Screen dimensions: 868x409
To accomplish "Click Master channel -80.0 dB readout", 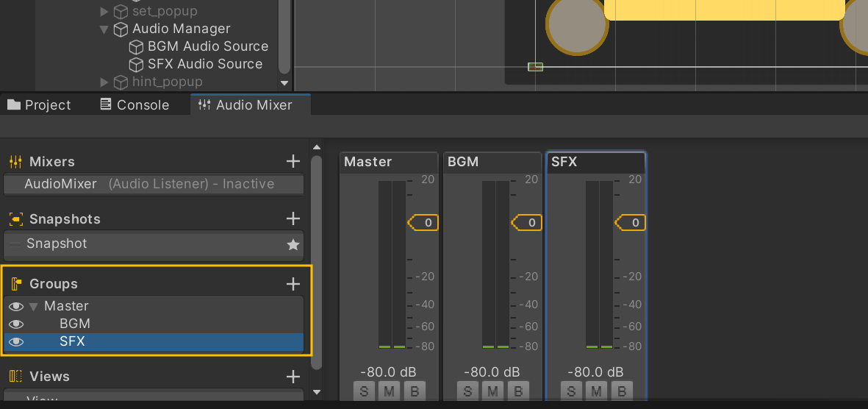I will tap(389, 372).
